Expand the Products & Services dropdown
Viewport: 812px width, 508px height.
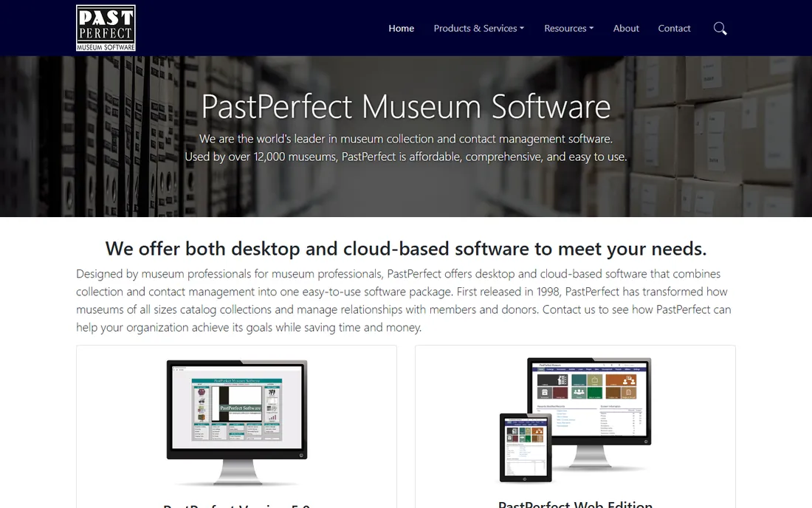click(479, 29)
